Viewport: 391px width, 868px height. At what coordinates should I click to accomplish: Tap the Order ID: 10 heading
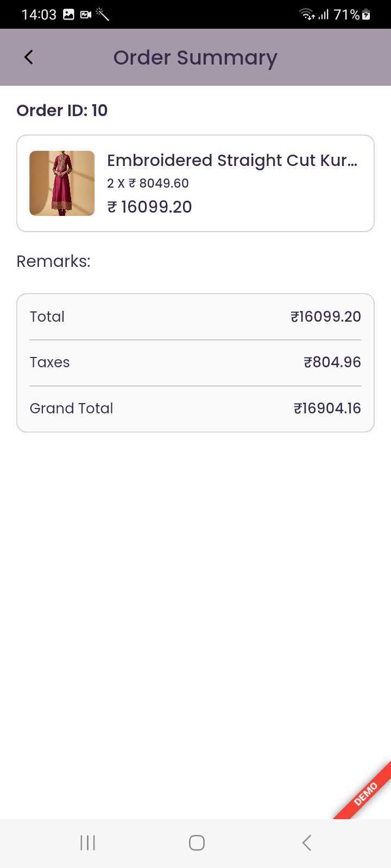62,111
